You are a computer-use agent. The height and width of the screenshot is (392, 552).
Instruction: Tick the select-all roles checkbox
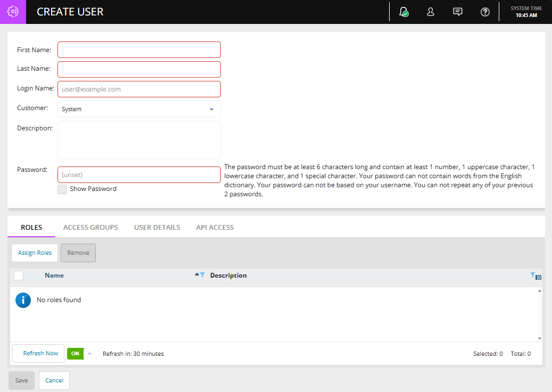[x=19, y=276]
